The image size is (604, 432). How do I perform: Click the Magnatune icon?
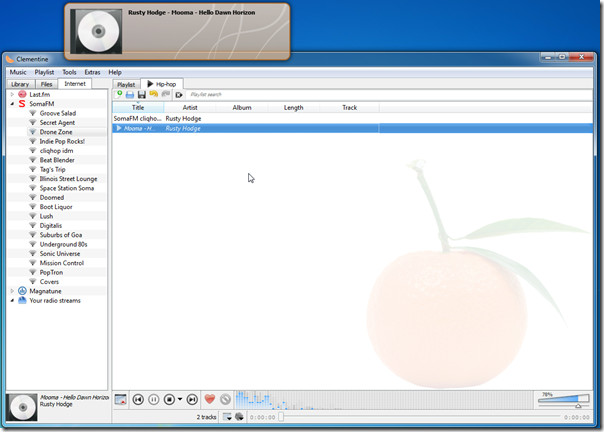click(22, 291)
